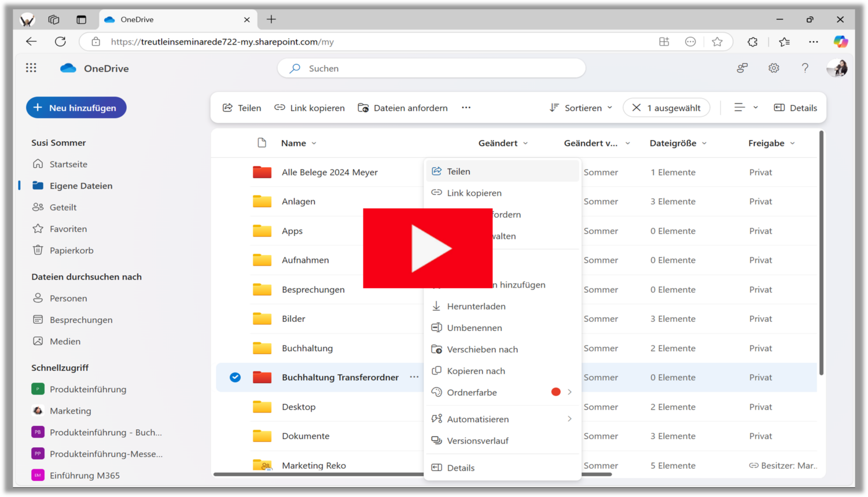The height and width of the screenshot is (497, 868).
Task: Toggle the Details pane
Action: click(796, 108)
